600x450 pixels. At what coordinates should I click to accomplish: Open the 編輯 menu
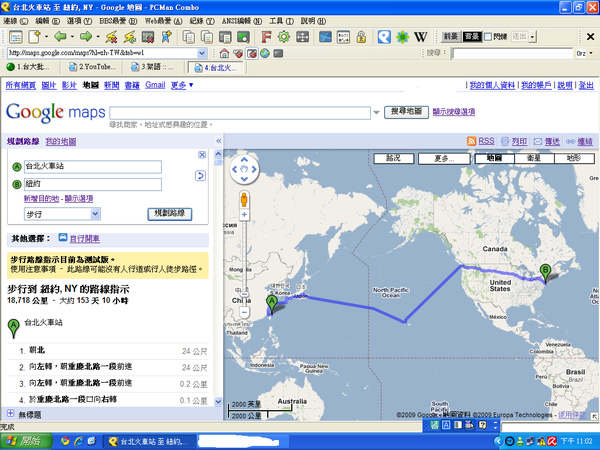47,21
